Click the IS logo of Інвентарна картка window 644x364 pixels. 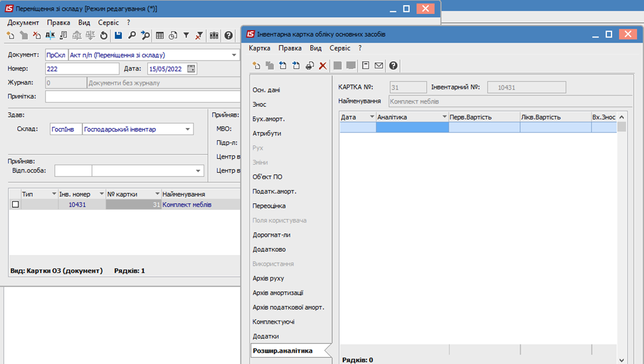[251, 34]
